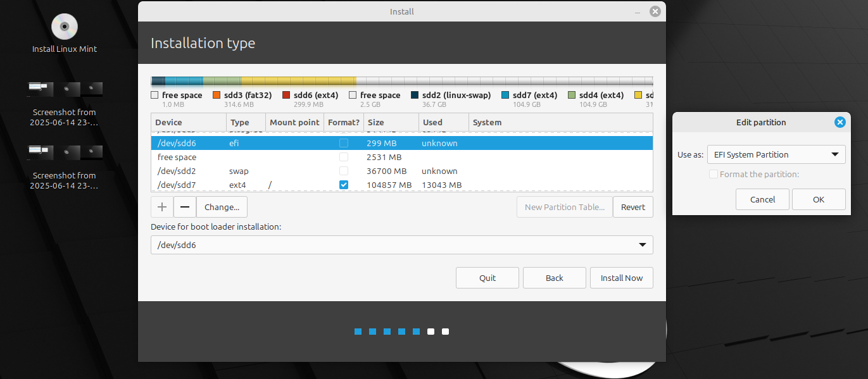Click green sdd4 (ext4) legend swatch

572,95
